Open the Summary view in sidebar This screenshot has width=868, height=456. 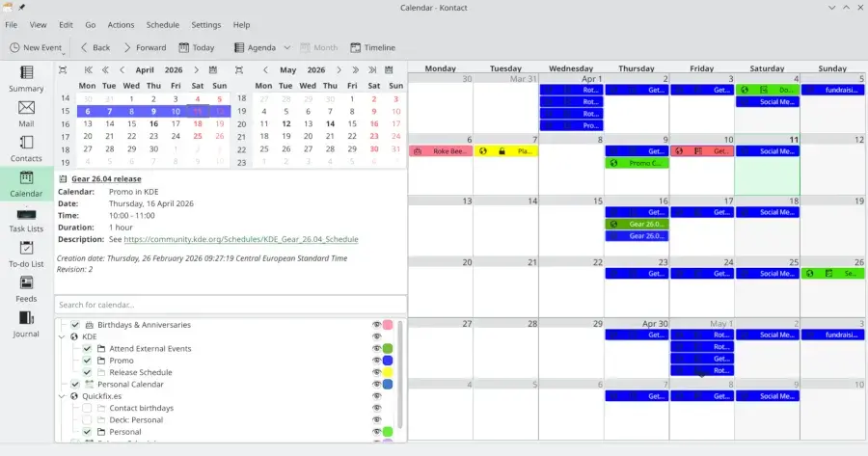point(26,79)
